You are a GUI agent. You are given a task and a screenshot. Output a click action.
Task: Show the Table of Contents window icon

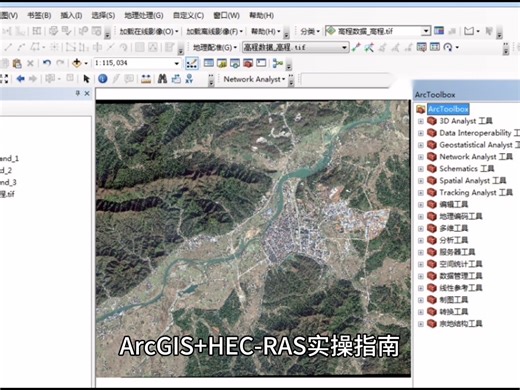point(209,63)
